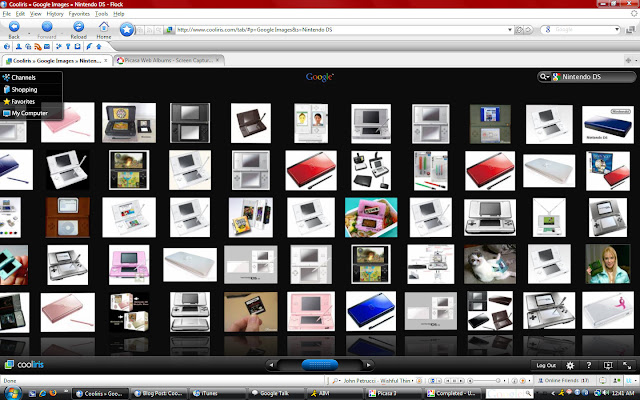640x400 pixels.
Task: Open My World globe icon
Action: (7, 47)
